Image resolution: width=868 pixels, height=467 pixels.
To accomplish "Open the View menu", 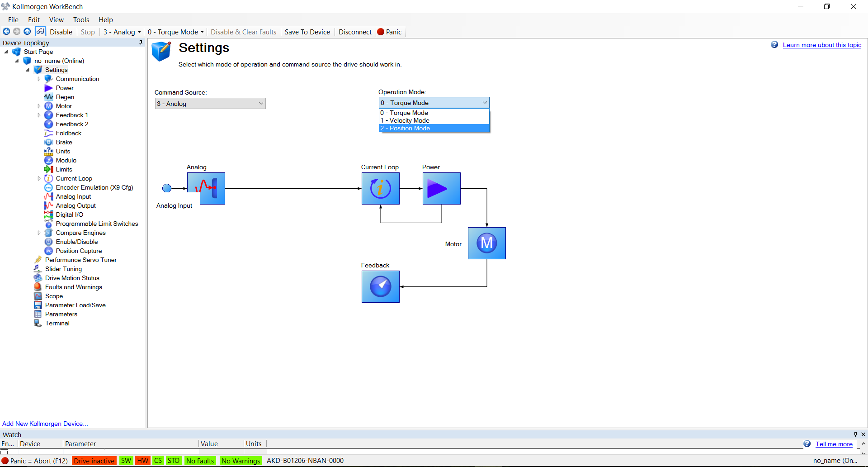I will [57, 20].
